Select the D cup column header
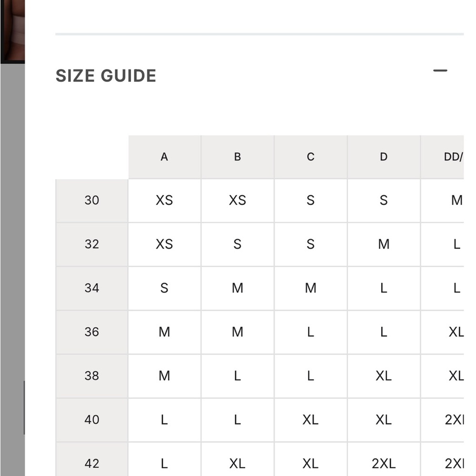Image resolution: width=476 pixels, height=476 pixels. tap(384, 157)
